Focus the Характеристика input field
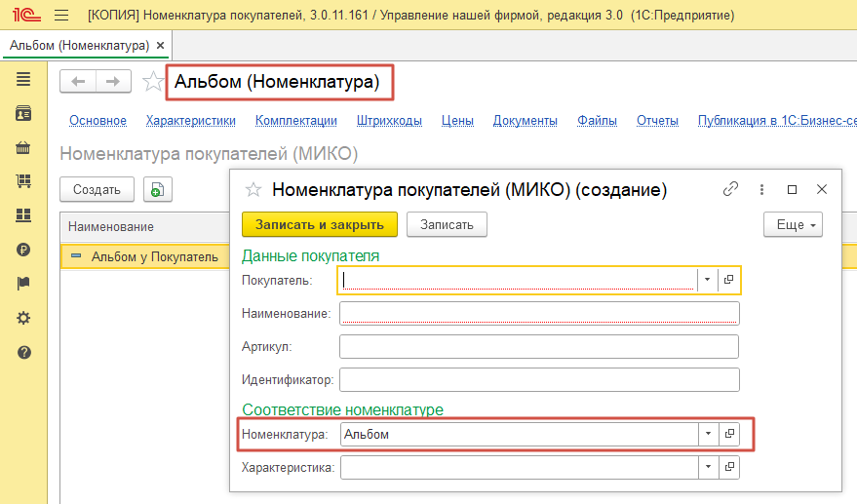Screen dimensions: 857x504 520,467
